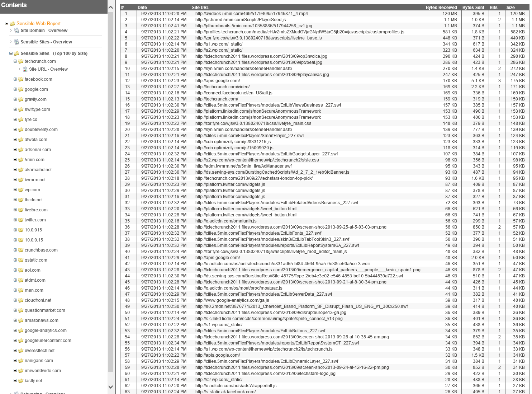This screenshot has height=394, width=532.
Task: Click the o.aolcdn.com/omniunih.js URL
Action: pyautogui.click(x=226, y=221)
